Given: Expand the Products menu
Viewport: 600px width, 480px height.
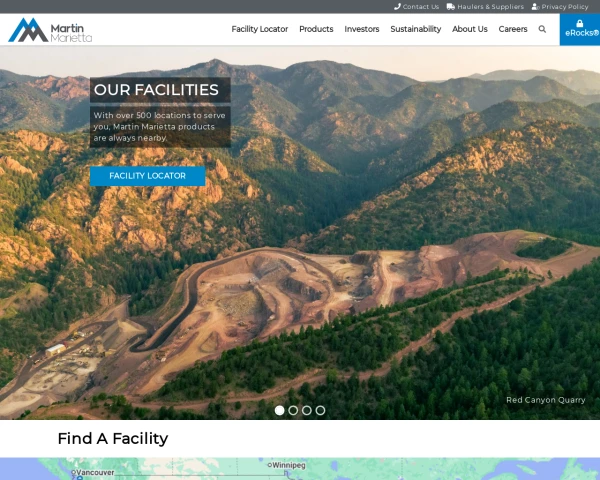Looking at the screenshot, I should pyautogui.click(x=316, y=29).
